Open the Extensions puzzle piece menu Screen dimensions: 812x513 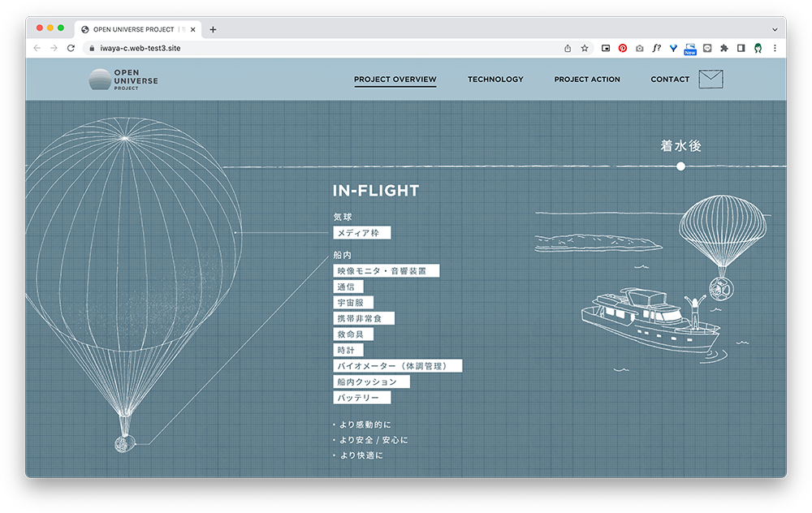(723, 49)
